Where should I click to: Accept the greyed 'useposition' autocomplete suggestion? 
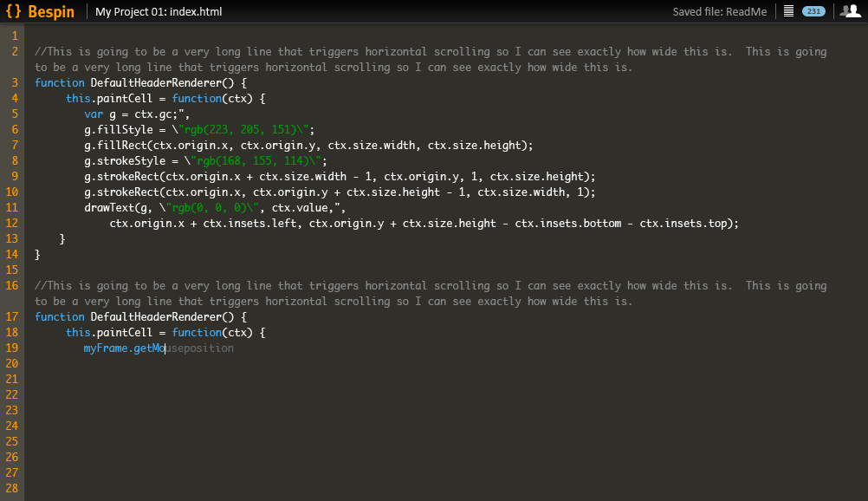[x=199, y=348]
